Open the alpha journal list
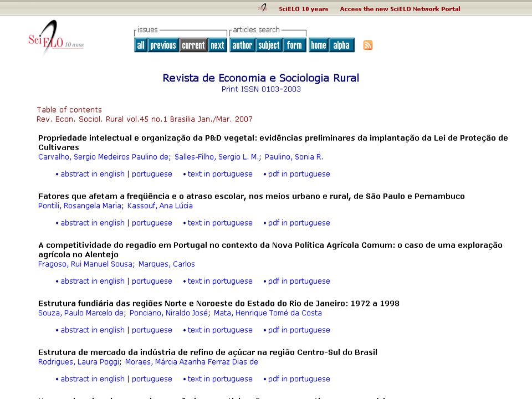This screenshot has height=399, width=532. pos(342,45)
